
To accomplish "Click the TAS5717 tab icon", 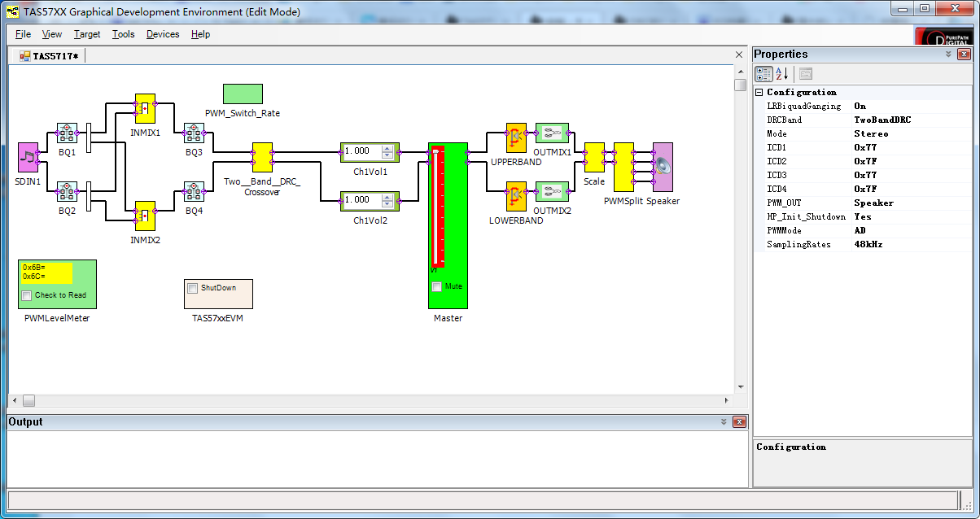I will click(25, 56).
